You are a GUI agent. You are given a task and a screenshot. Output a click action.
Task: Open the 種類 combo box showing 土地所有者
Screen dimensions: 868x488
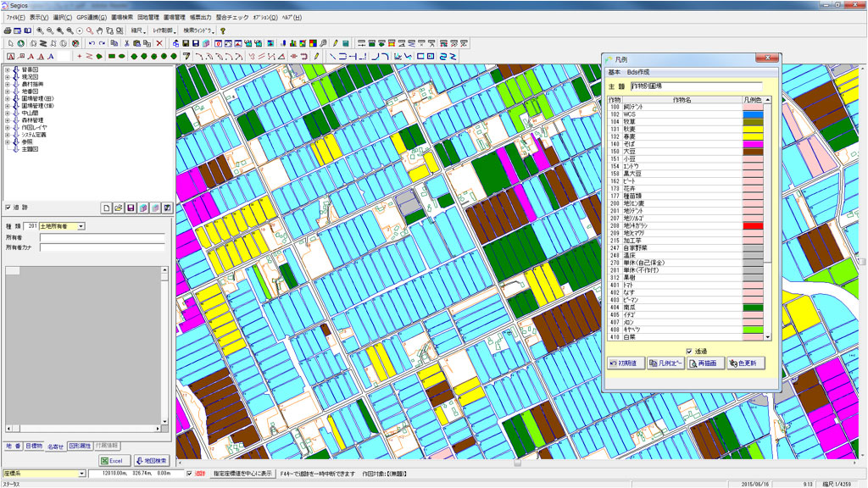coord(61,226)
